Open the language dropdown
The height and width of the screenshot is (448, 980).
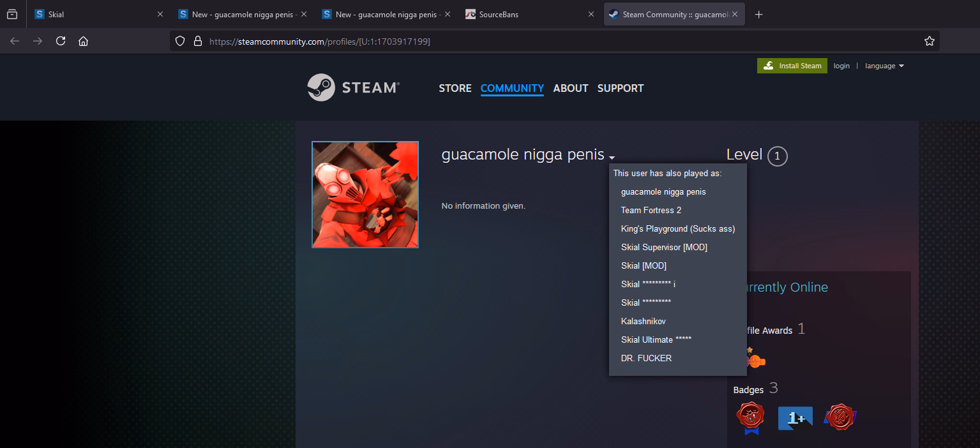click(x=884, y=66)
